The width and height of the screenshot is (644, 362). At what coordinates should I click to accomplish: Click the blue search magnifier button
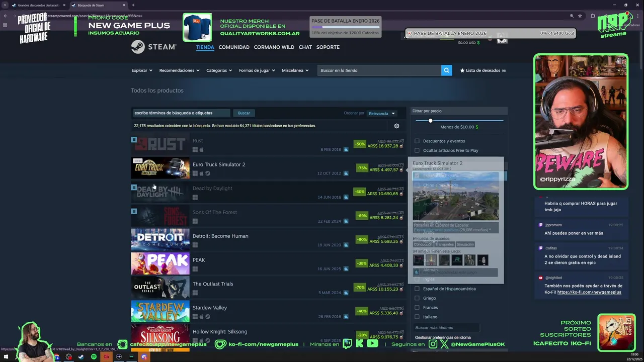tap(446, 70)
